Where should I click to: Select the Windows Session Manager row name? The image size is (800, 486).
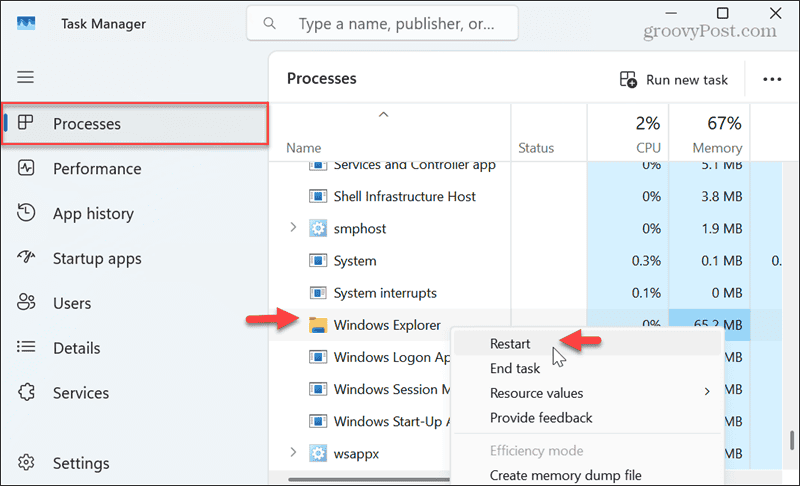[392, 389]
